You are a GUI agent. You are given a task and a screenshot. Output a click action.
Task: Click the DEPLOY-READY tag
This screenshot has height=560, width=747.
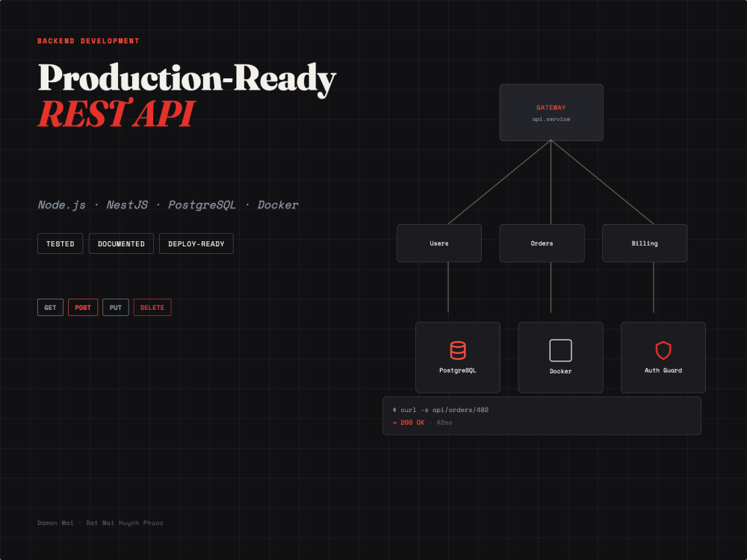click(196, 244)
